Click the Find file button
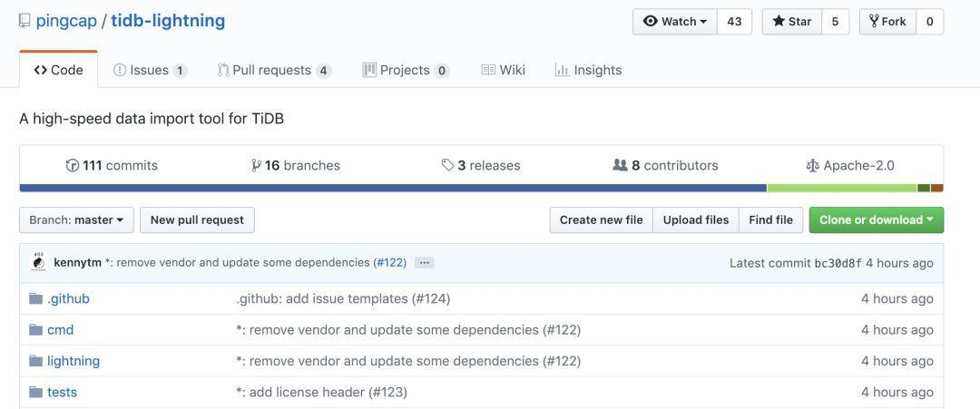980x409 pixels. (x=770, y=219)
